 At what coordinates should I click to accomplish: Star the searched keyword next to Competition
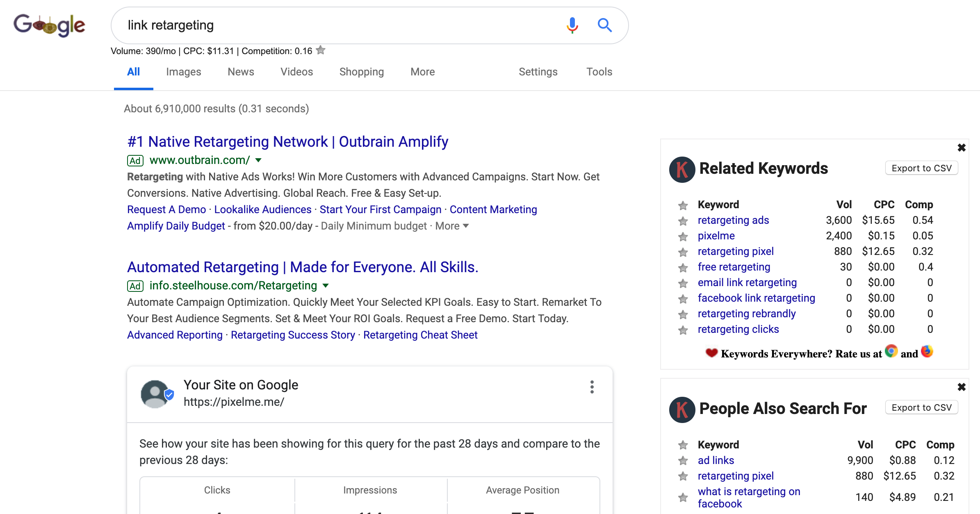tap(321, 50)
